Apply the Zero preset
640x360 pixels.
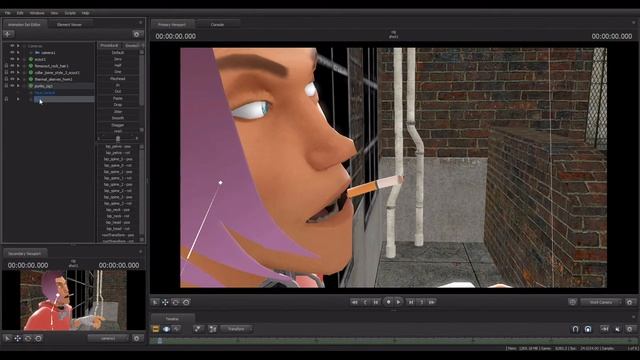(x=118, y=59)
